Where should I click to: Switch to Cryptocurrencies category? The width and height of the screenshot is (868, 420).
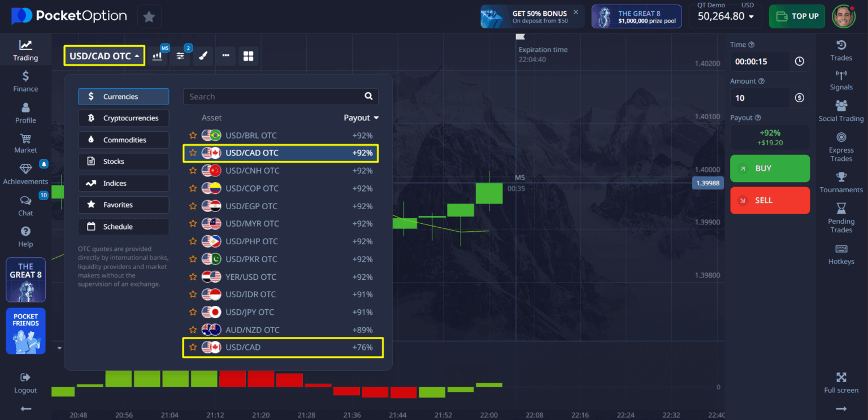coord(123,118)
